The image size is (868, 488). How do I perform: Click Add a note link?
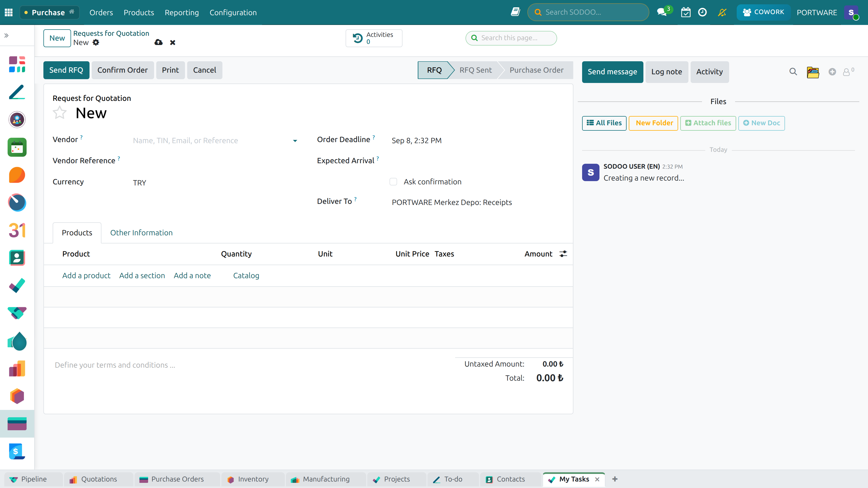point(192,275)
